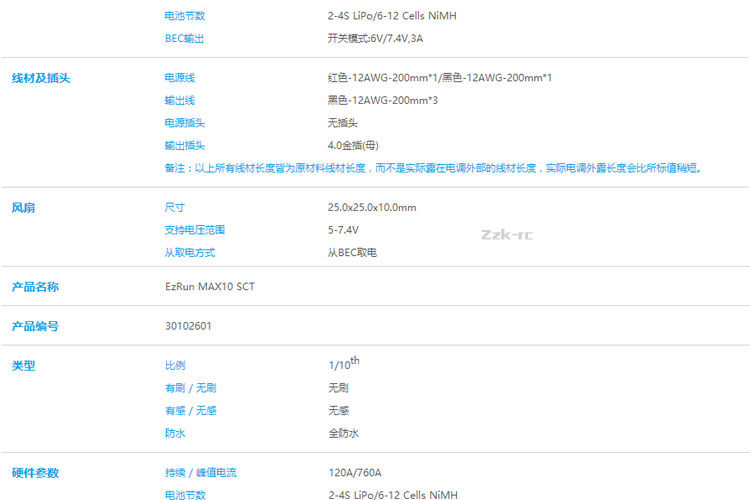The width and height of the screenshot is (750, 500).
Task: Select the 比例 label
Action: 174,366
